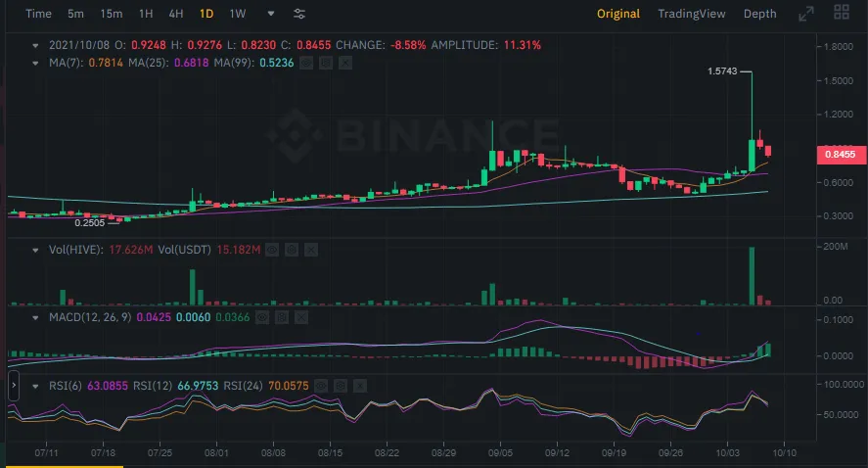Toggle visibility of the Vol(HIVE) bars
Screen dimensions: 868x468
pyautogui.click(x=272, y=251)
